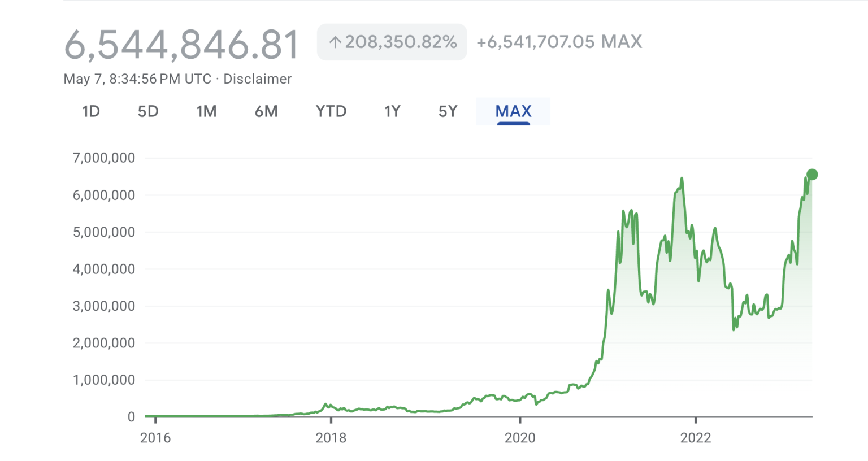Select the YTD tab

coord(331,111)
